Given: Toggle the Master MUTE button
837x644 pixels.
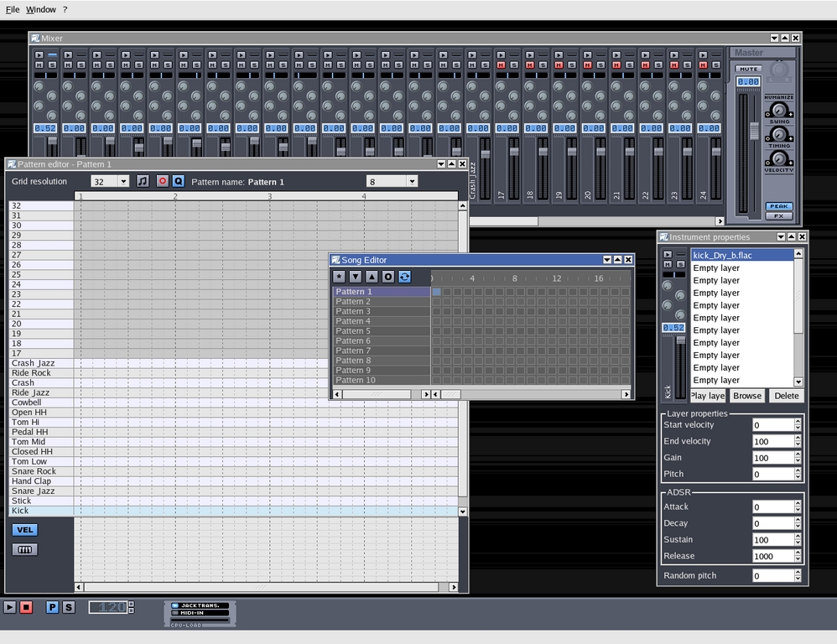Looking at the screenshot, I should (748, 69).
